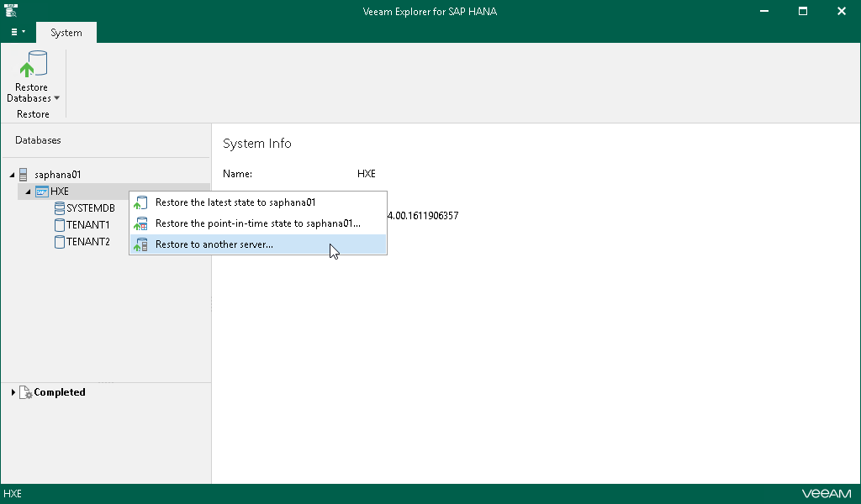This screenshot has height=504, width=861.
Task: Select SYSTEMDB in the database tree
Action: [90, 208]
